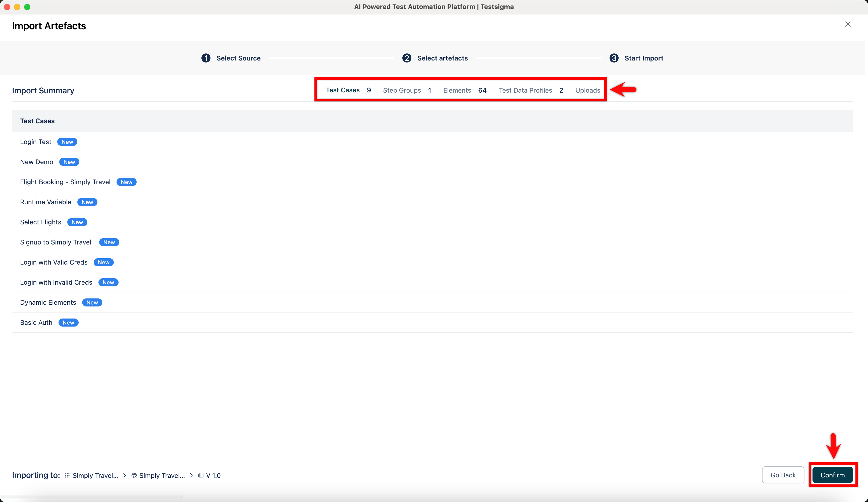Image resolution: width=868 pixels, height=502 pixels.
Task: Click the step 2 circle icon
Action: click(x=407, y=58)
